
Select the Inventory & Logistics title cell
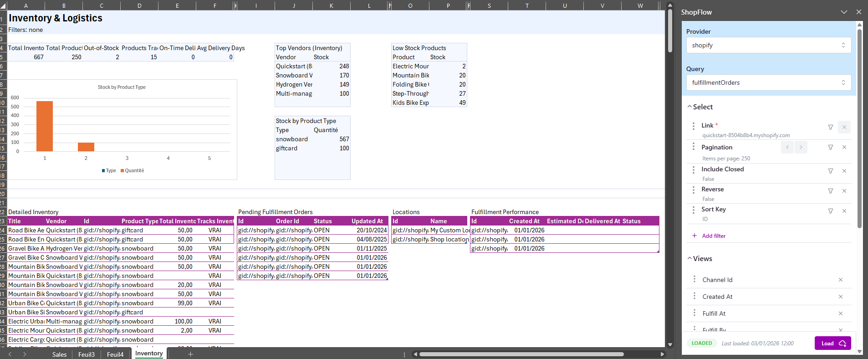[55, 18]
